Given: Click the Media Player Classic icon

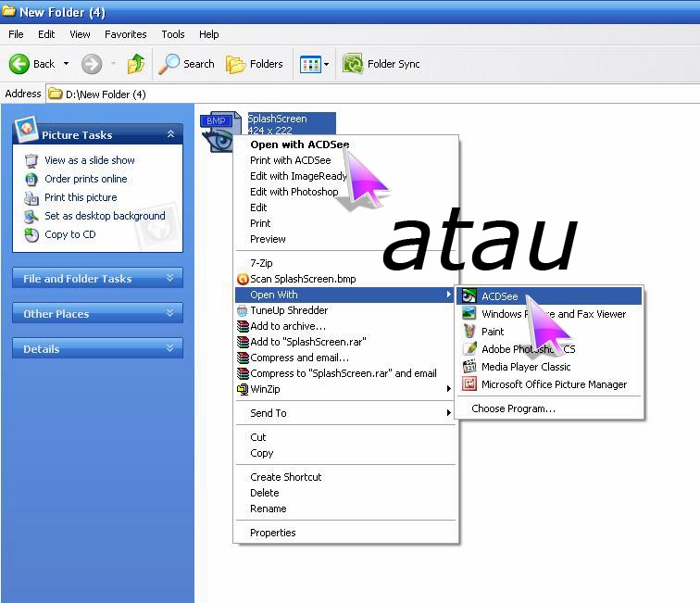Looking at the screenshot, I should [469, 367].
